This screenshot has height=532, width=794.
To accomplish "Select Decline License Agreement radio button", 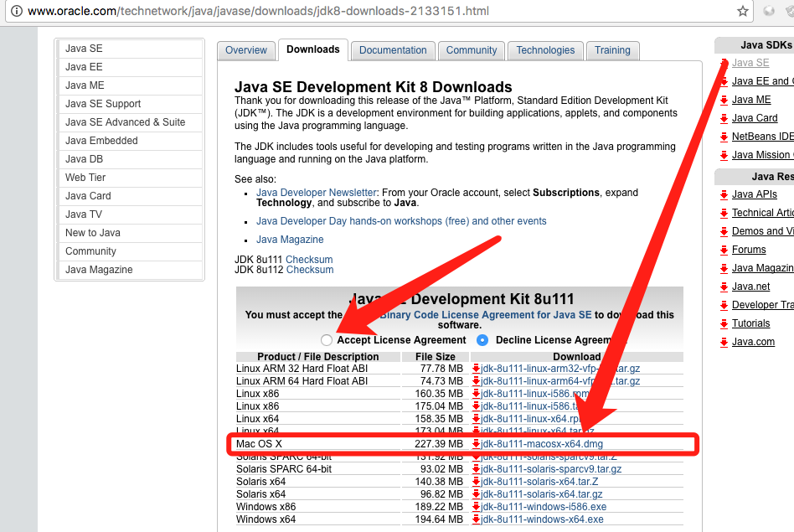I will (482, 340).
